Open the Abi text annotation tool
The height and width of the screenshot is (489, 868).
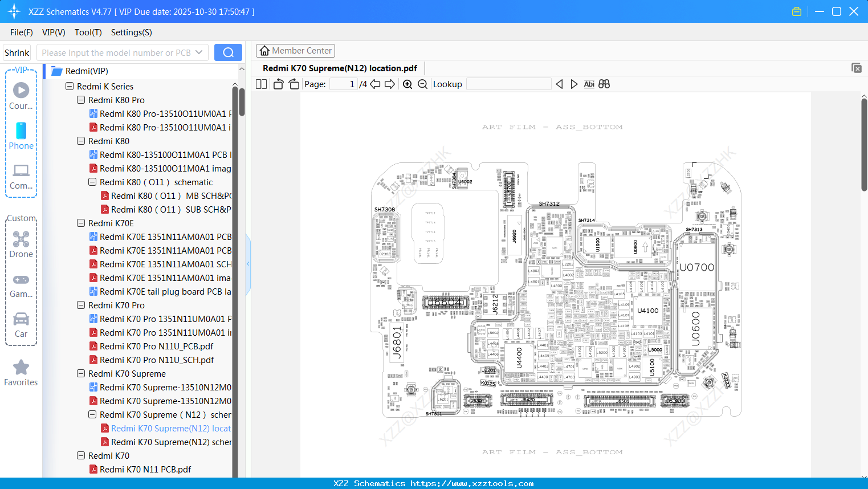[589, 84]
